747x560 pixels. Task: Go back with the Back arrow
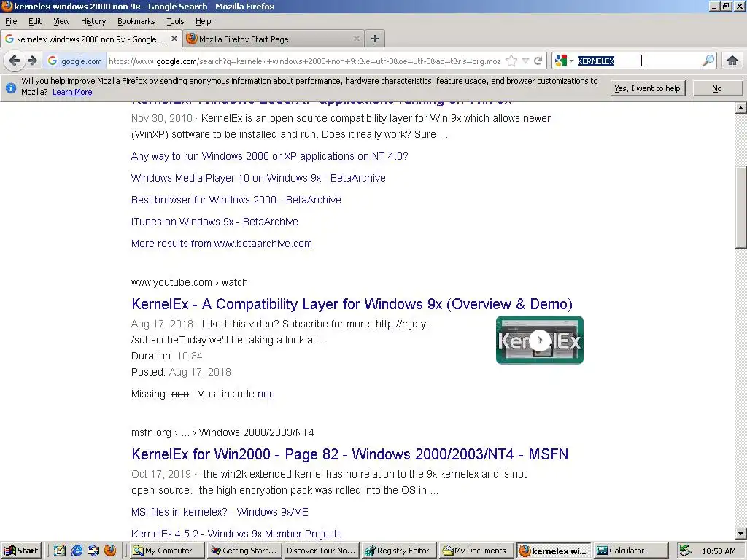click(15, 61)
